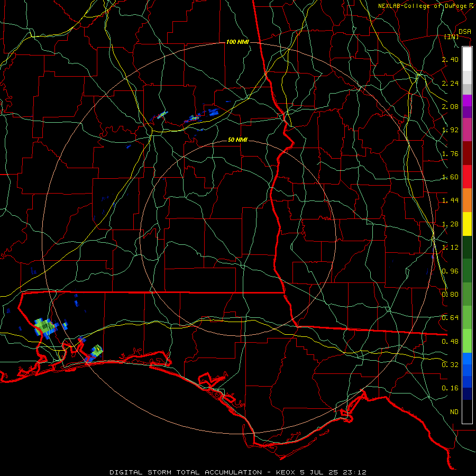
Task: Click the 0.96 legend value
Action: pyautogui.click(x=450, y=271)
